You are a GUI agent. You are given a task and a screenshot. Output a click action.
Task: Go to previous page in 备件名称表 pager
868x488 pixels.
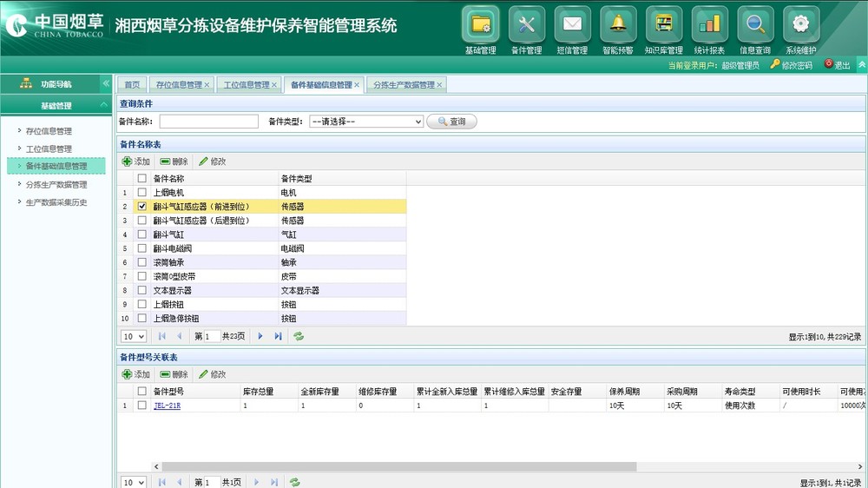(180, 336)
